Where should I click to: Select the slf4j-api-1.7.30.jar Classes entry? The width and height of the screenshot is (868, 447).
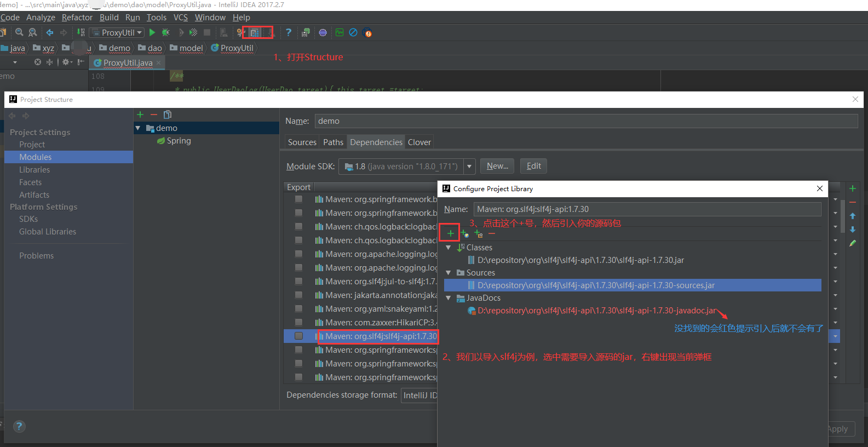[580, 260]
